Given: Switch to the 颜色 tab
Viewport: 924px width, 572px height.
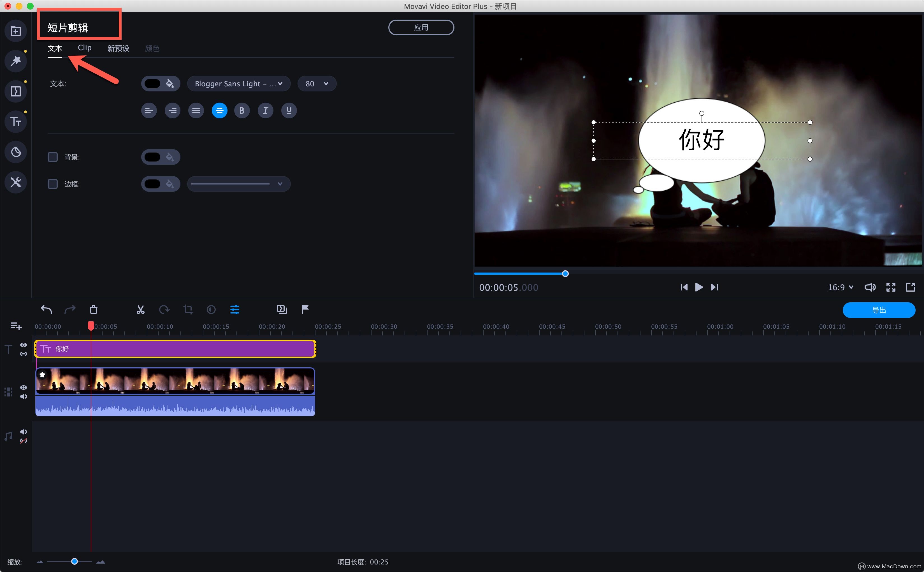Looking at the screenshot, I should click(x=152, y=49).
